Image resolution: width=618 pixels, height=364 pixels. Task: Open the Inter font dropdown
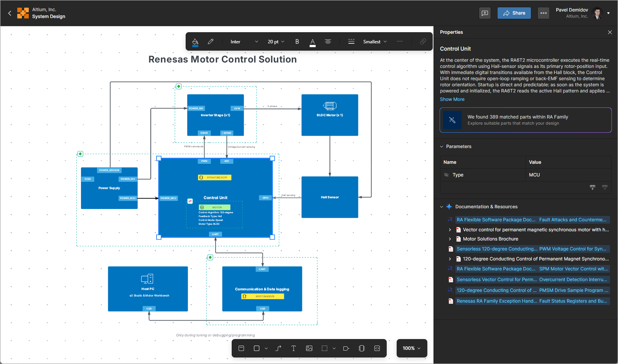pos(244,41)
